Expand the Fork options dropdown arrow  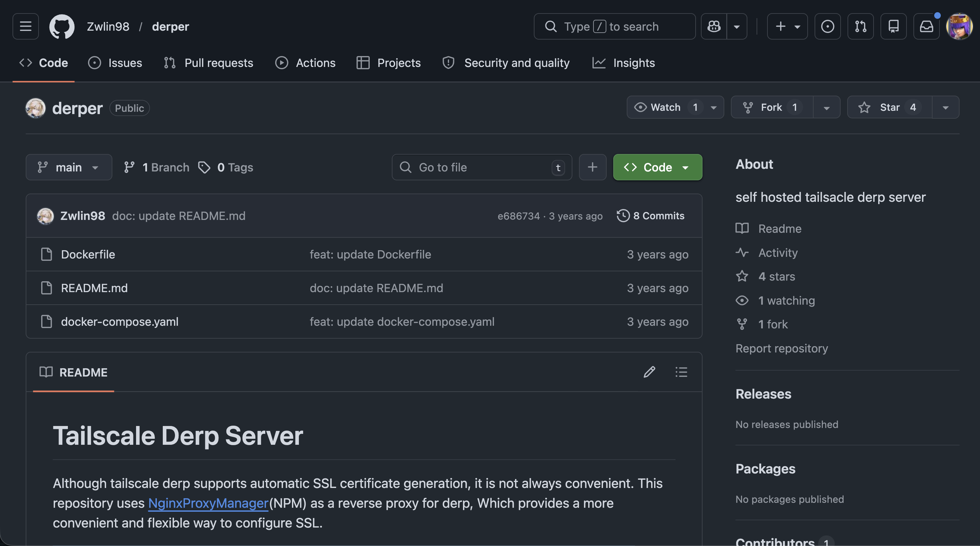pos(826,107)
